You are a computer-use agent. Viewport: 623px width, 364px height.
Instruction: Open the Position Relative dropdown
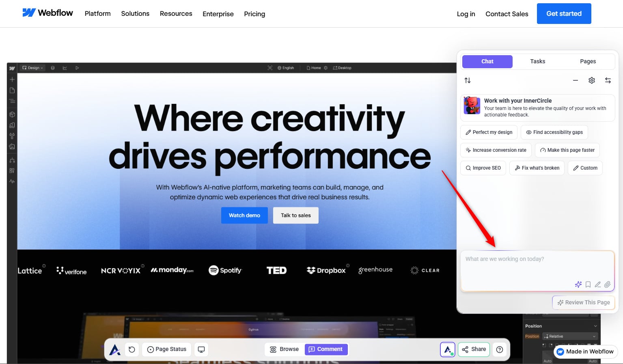coord(570,336)
